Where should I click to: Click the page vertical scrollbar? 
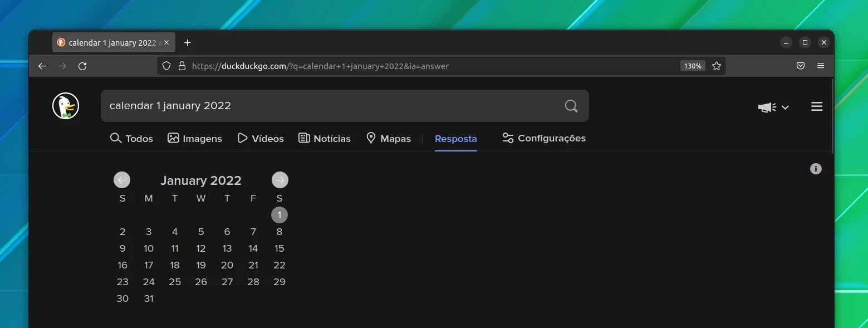pyautogui.click(x=832, y=116)
